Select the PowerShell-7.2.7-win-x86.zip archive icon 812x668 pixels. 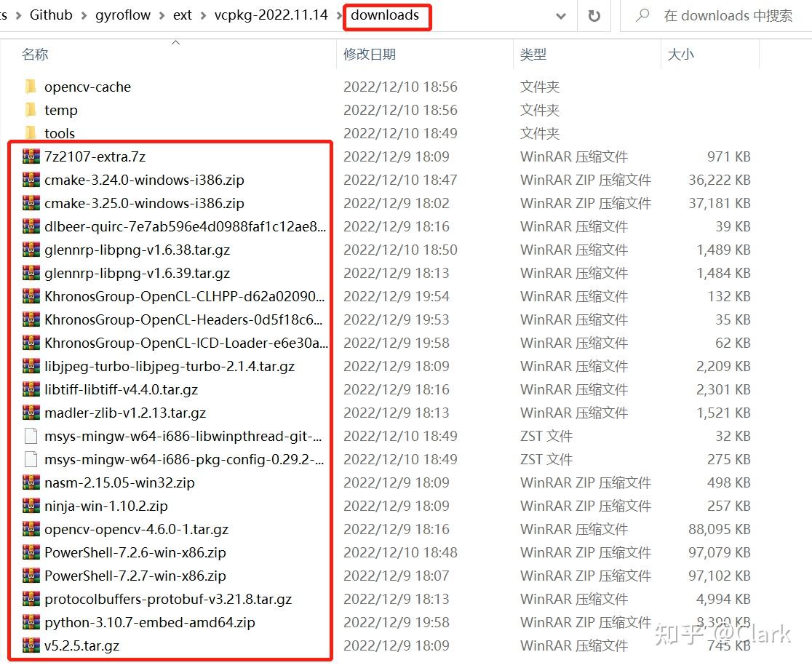click(30, 576)
